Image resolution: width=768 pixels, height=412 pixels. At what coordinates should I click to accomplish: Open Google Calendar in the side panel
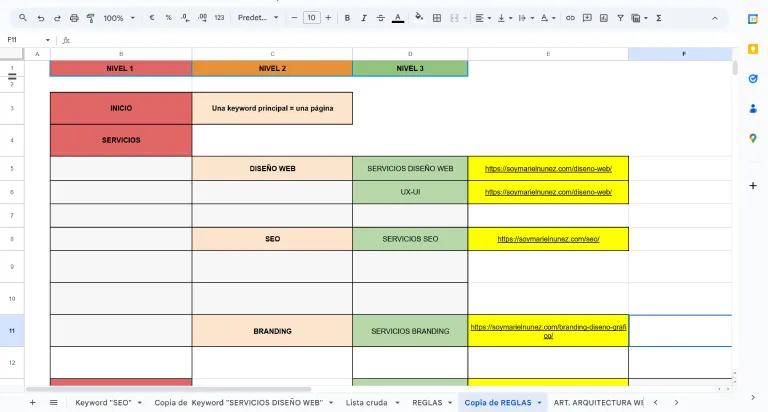[753, 19]
